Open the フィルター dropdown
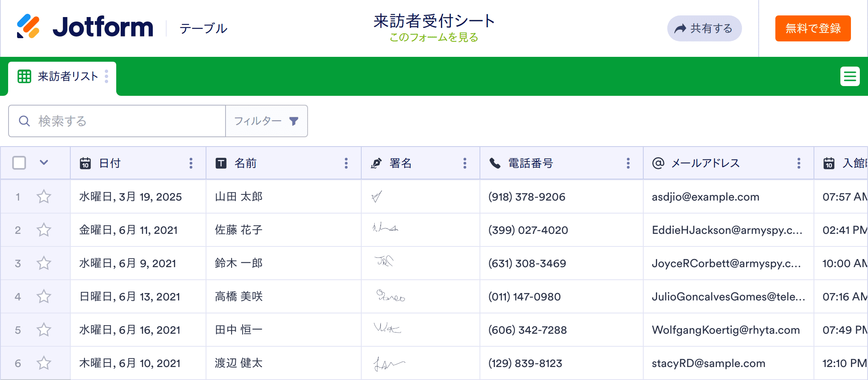Image resolution: width=868 pixels, height=380 pixels. click(266, 121)
